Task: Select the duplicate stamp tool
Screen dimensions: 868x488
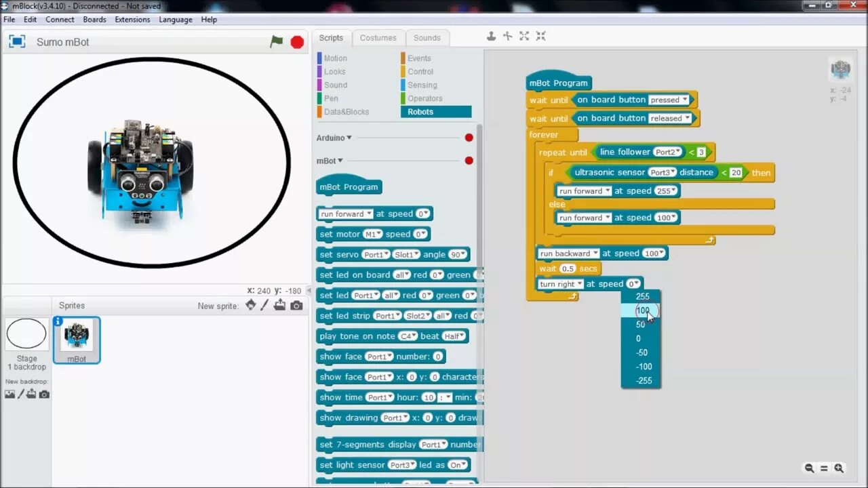Action: pos(492,36)
